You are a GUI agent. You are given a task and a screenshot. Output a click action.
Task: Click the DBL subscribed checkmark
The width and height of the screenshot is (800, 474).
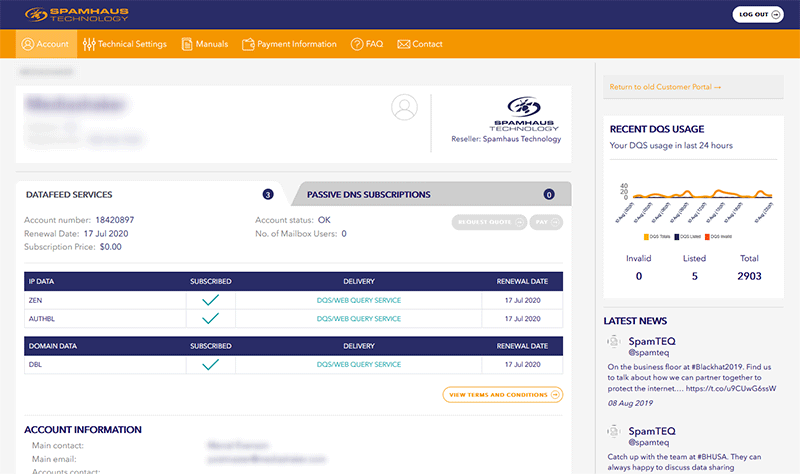click(x=210, y=364)
